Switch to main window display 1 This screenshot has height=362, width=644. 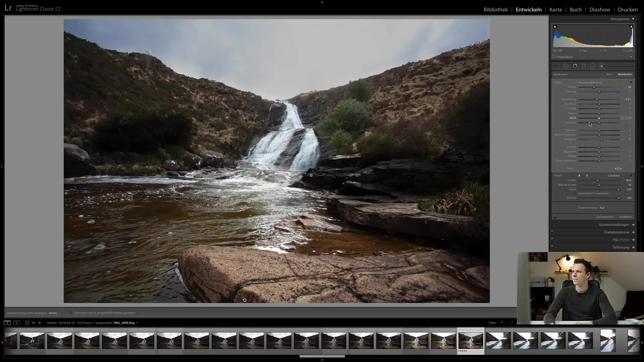tap(7, 323)
